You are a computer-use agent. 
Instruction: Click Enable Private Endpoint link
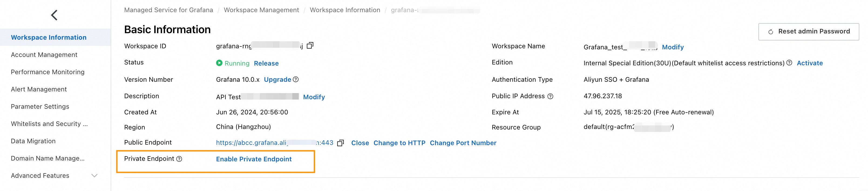254,159
